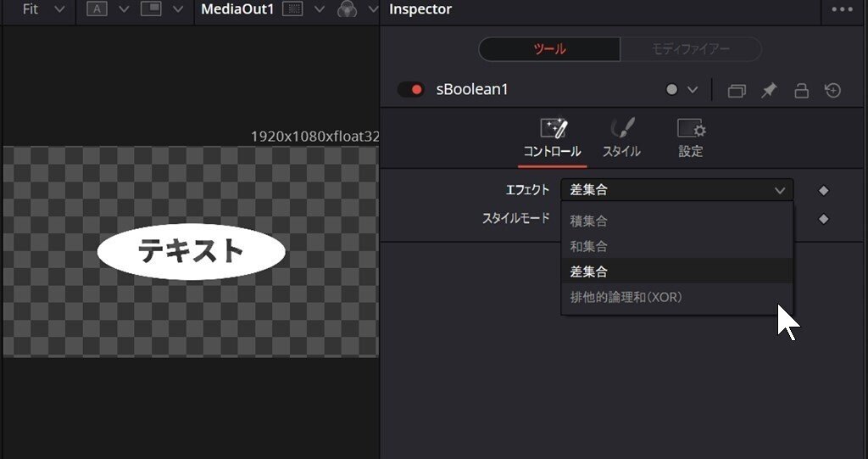Viewport: 868px width, 459px height.
Task: Open the 設定 tab
Action: (x=691, y=138)
